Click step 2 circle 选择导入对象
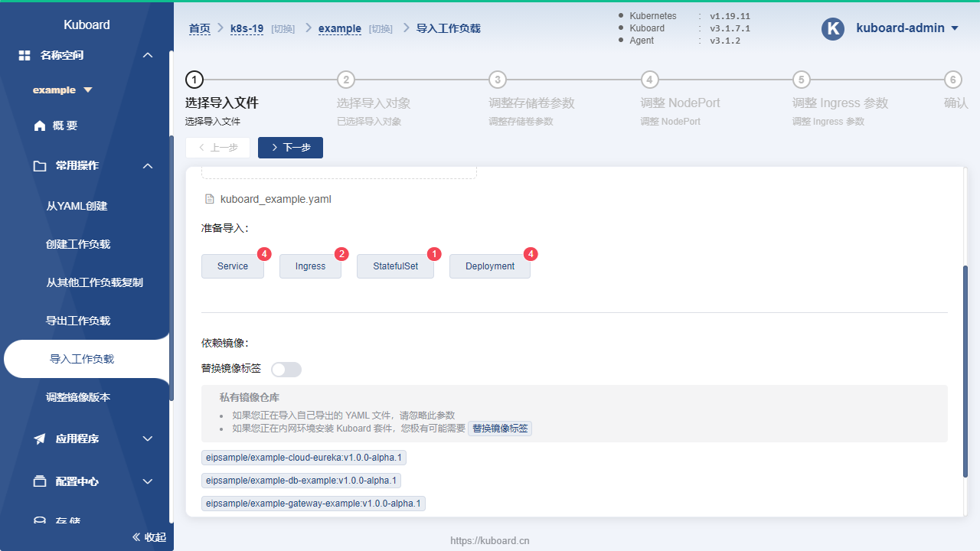Screen dimensions: 980x551 pyautogui.click(x=346, y=80)
